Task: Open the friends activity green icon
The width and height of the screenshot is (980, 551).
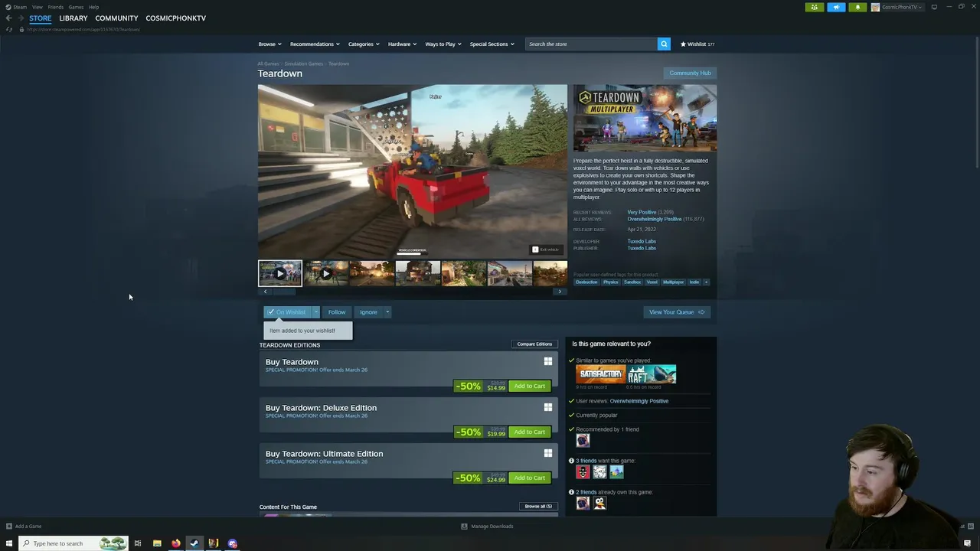Action: point(814,7)
